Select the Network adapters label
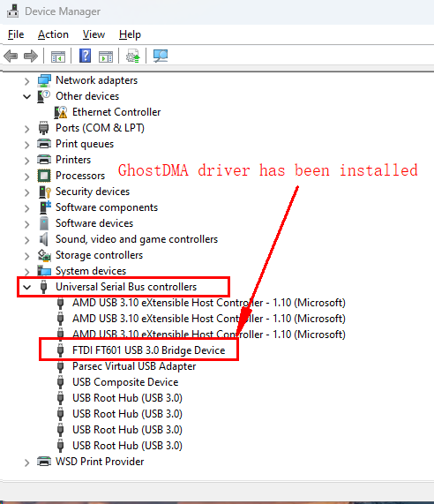Viewport: 434px width, 504px height. coord(96,80)
